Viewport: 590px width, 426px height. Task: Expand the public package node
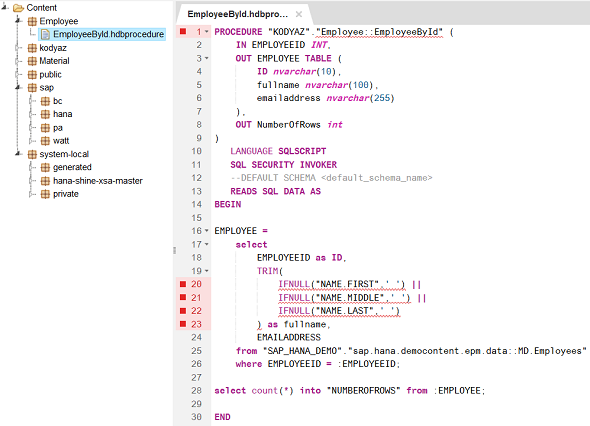tap(18, 75)
